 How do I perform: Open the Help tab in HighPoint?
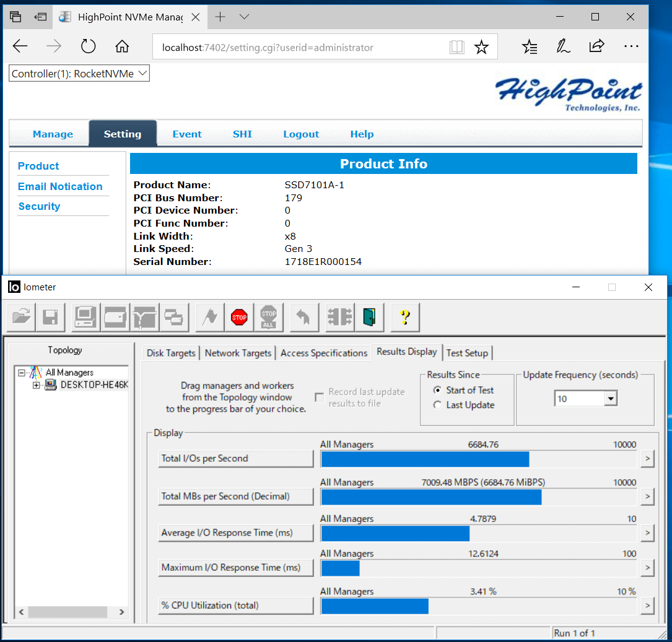point(362,134)
